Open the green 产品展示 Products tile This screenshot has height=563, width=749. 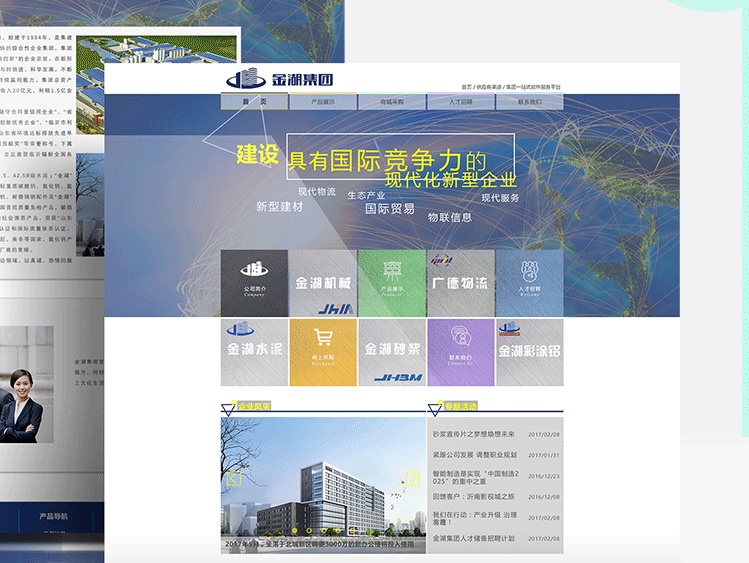point(392,283)
